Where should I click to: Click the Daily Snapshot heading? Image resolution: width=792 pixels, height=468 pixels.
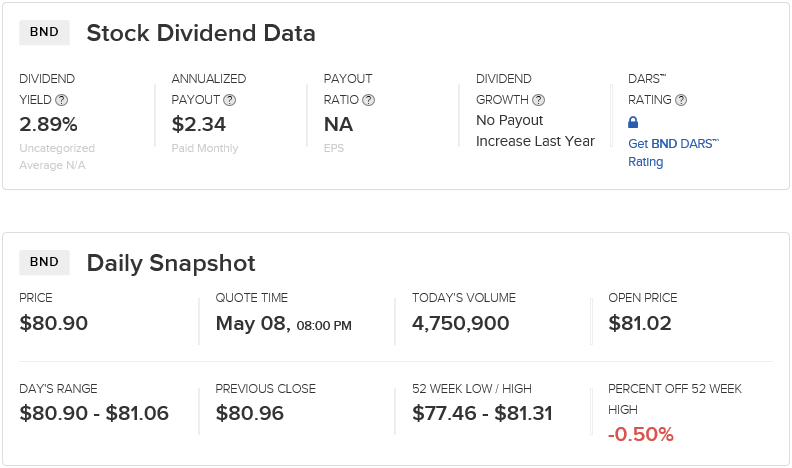(x=171, y=264)
